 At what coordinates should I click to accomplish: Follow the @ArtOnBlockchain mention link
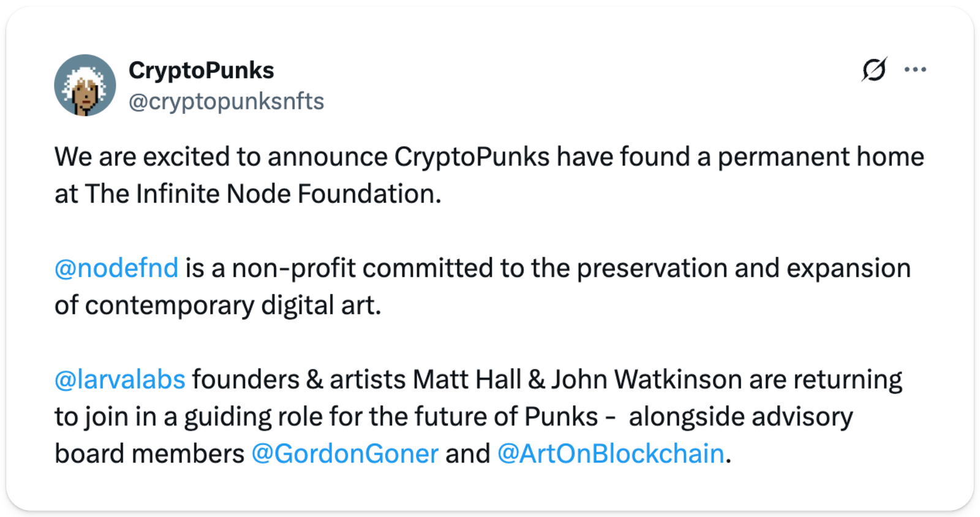[611, 454]
